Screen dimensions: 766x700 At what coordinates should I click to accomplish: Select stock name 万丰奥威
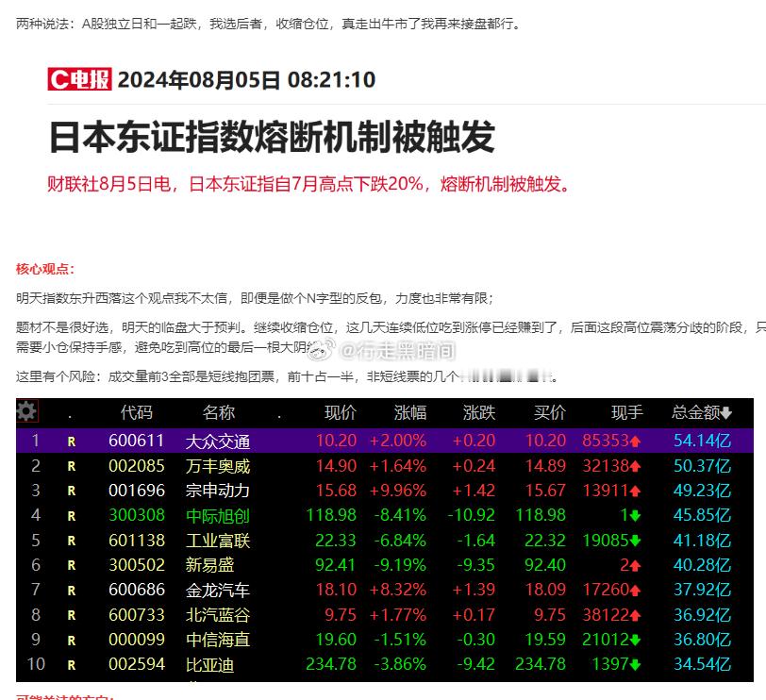(x=218, y=466)
